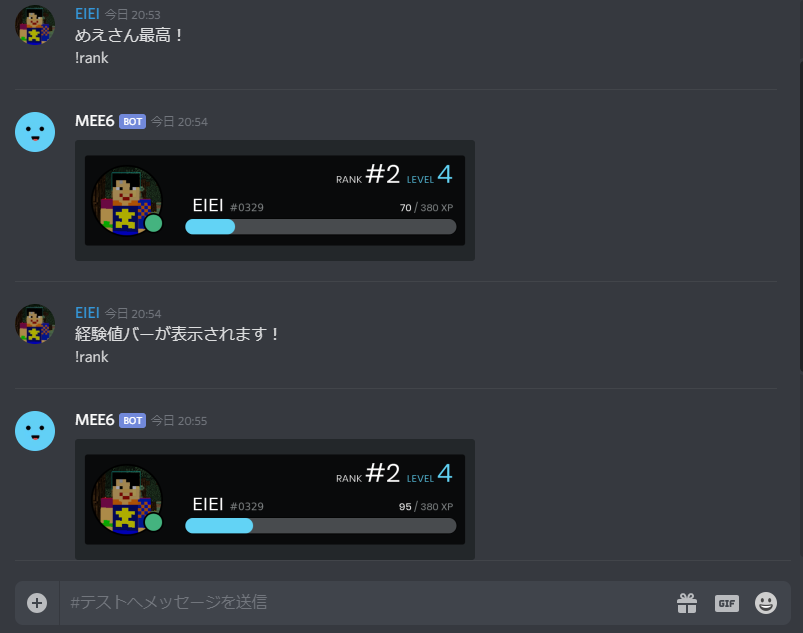Click the 今日 20:55 message timestamp
Screen dimensions: 803x633
(179, 421)
